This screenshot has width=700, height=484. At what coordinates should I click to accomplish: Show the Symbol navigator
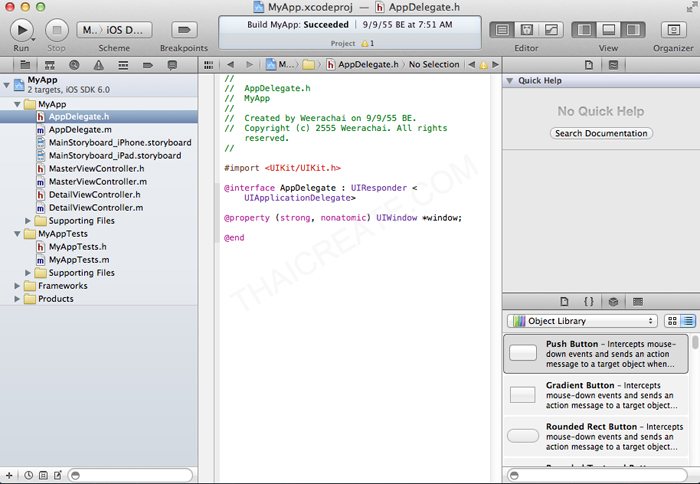[50, 65]
